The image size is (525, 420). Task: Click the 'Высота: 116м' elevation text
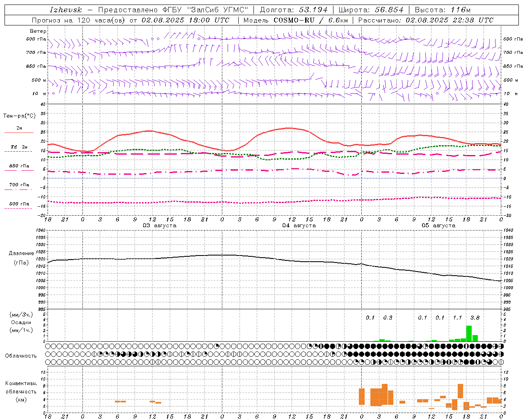point(443,10)
